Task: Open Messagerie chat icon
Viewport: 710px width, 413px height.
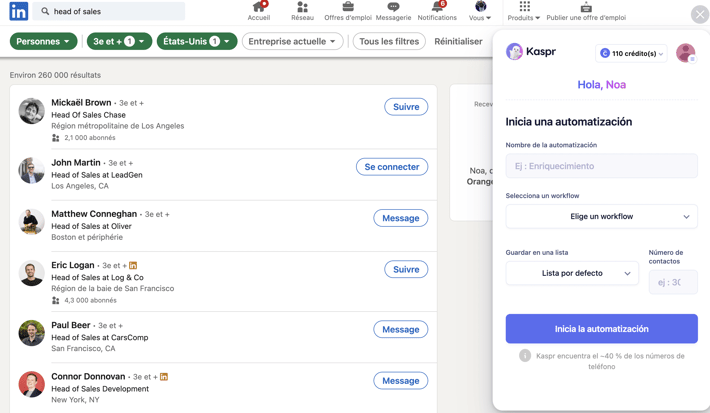Action: tap(393, 6)
